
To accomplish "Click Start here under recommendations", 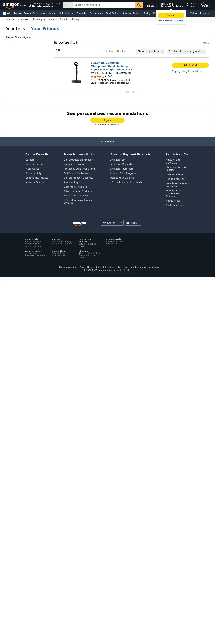I will pos(115,125).
